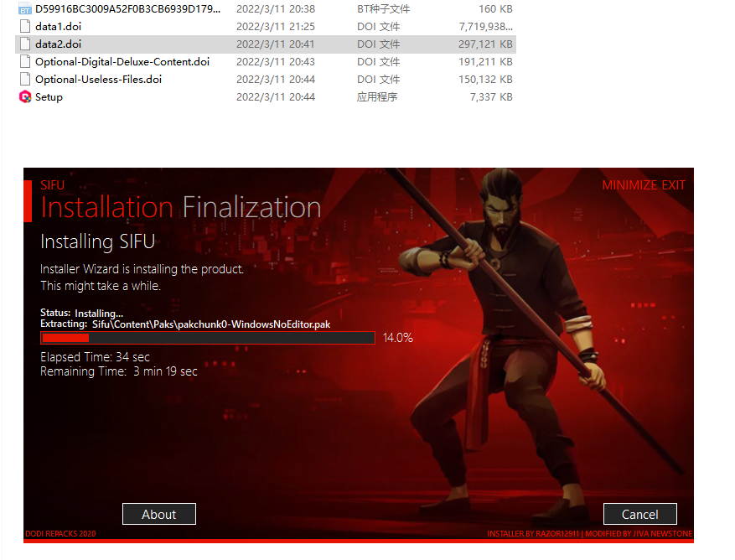Select the Setup file name
Viewport: 735px width, 560px height.
49,97
